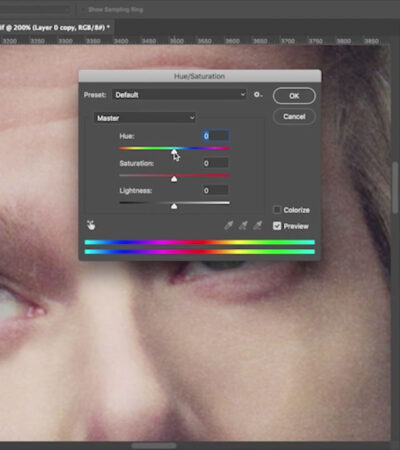Choose the subtract-from-sample eyedropper
Image resolution: width=400 pixels, height=450 pixels.
pyautogui.click(x=258, y=226)
